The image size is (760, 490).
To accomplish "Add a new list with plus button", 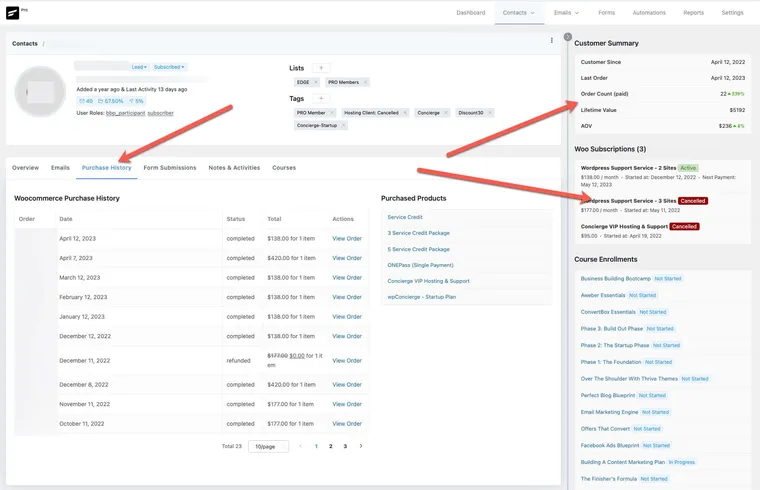I will tap(321, 68).
